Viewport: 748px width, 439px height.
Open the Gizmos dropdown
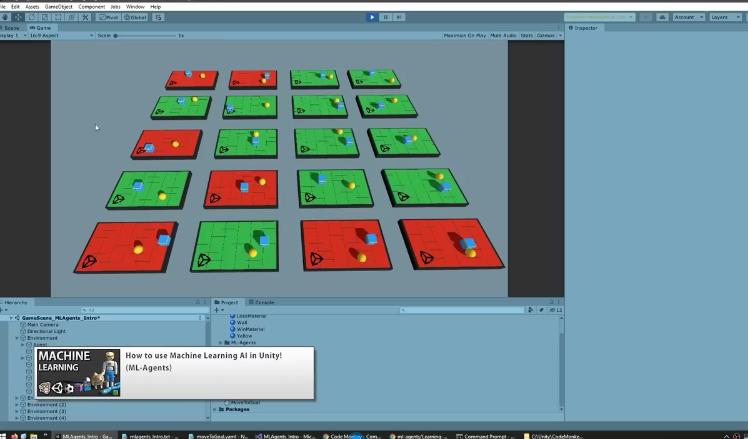click(546, 35)
